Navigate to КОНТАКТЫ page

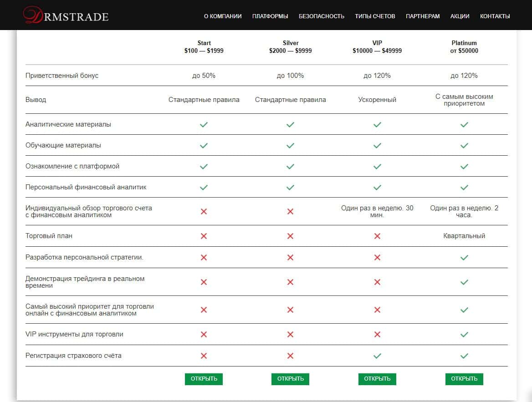click(495, 16)
